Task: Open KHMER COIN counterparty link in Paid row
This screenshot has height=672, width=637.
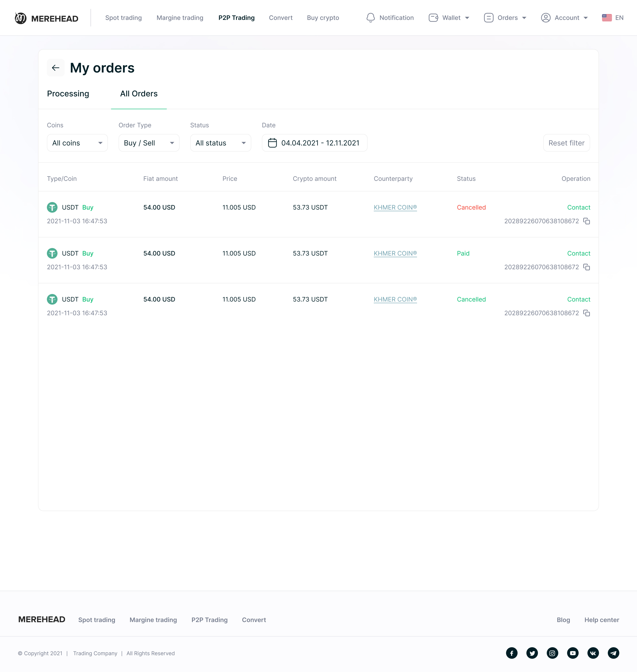Action: coord(395,254)
